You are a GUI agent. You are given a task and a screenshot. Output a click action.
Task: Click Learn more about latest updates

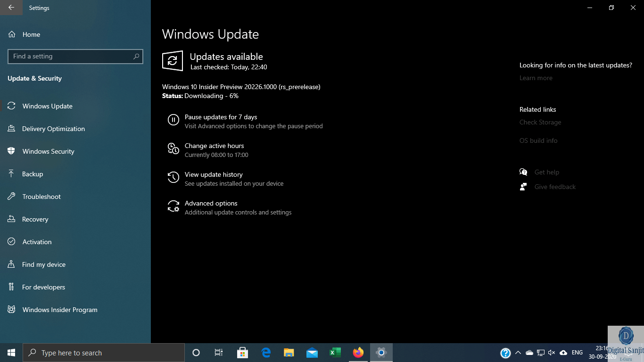pyautogui.click(x=536, y=78)
